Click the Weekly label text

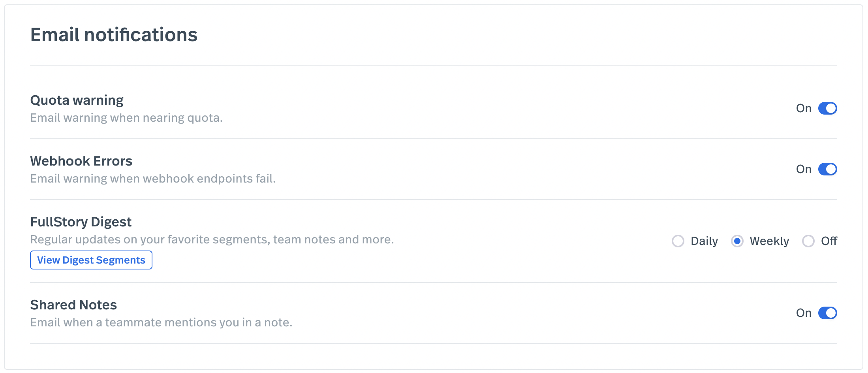769,241
